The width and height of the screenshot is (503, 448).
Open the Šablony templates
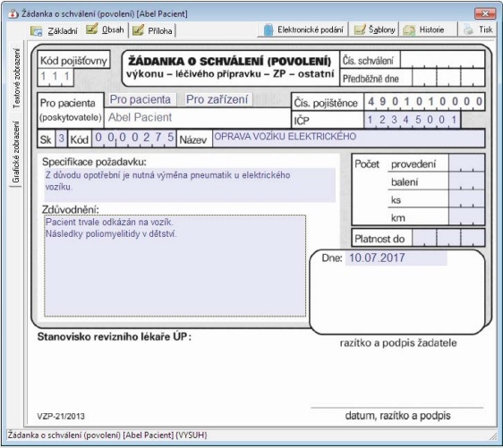pos(374,30)
